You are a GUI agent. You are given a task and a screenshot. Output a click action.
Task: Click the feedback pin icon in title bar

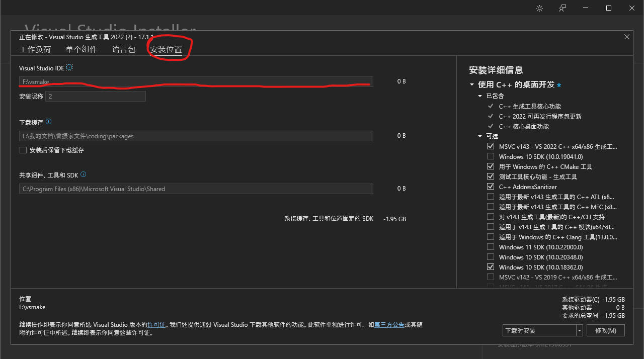pos(563,8)
